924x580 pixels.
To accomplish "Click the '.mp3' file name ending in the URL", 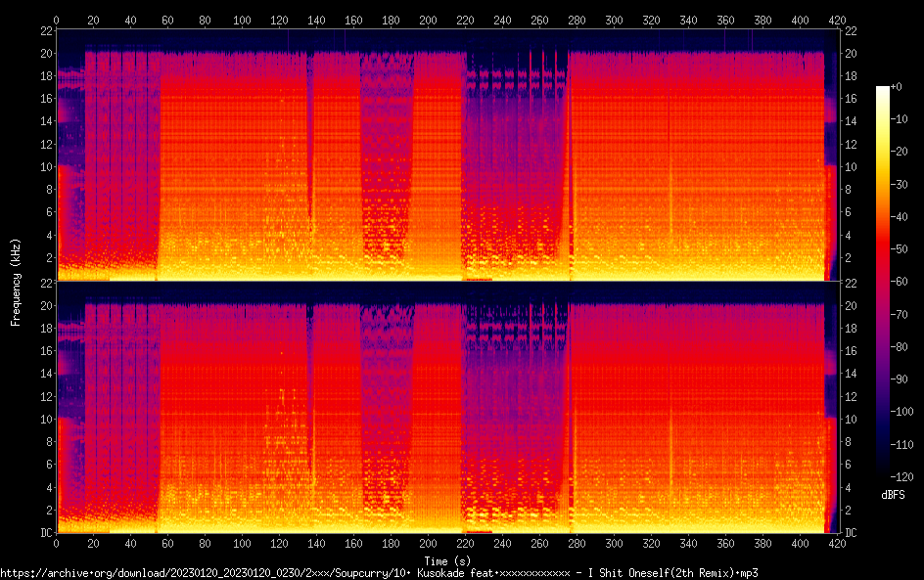I will pyautogui.click(x=748, y=572).
